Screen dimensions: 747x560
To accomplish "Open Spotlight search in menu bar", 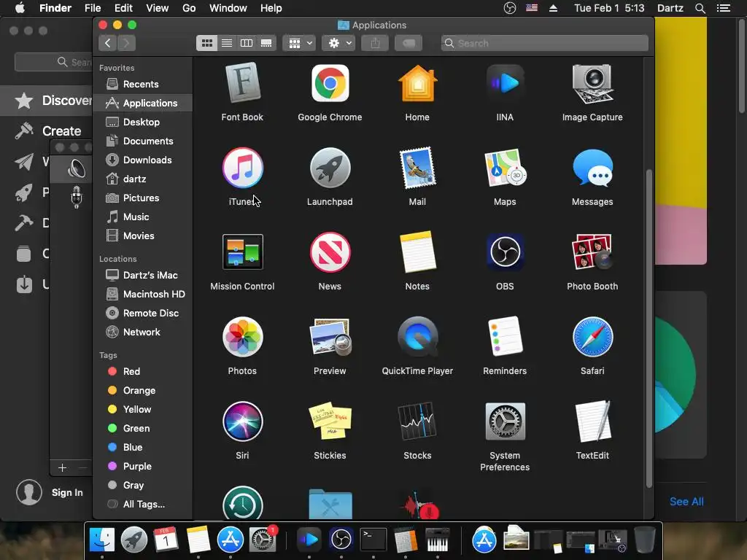I will coord(700,8).
